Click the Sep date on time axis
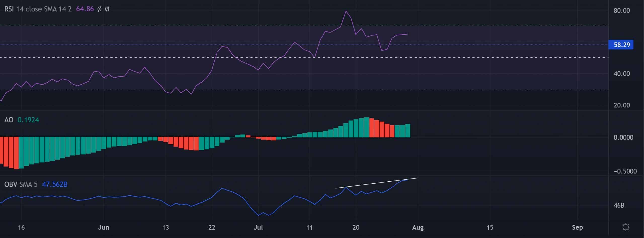The image size is (644, 238). pyautogui.click(x=577, y=228)
